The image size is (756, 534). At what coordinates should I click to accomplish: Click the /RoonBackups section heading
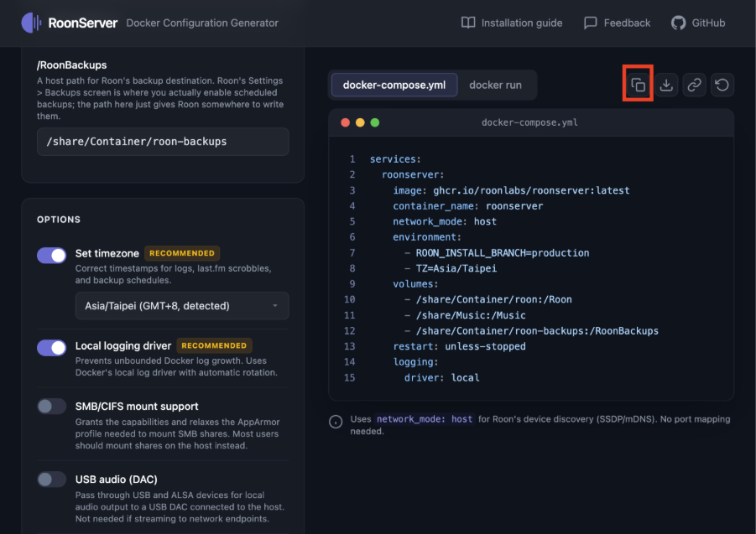(72, 65)
